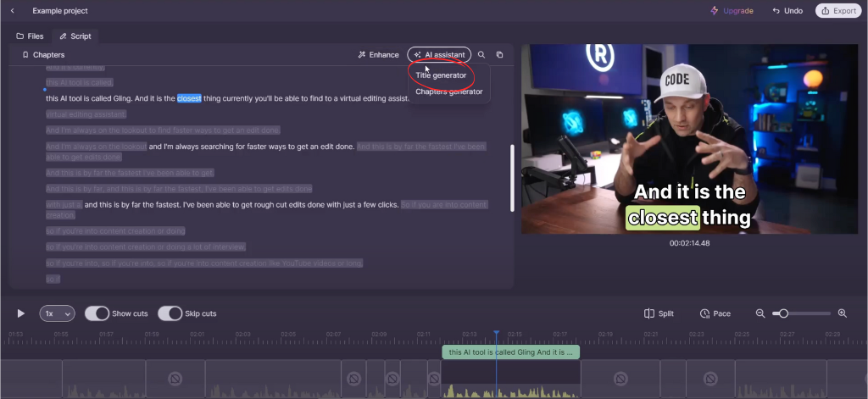Export the project
Image resolution: width=868 pixels, height=399 pixels.
(838, 10)
